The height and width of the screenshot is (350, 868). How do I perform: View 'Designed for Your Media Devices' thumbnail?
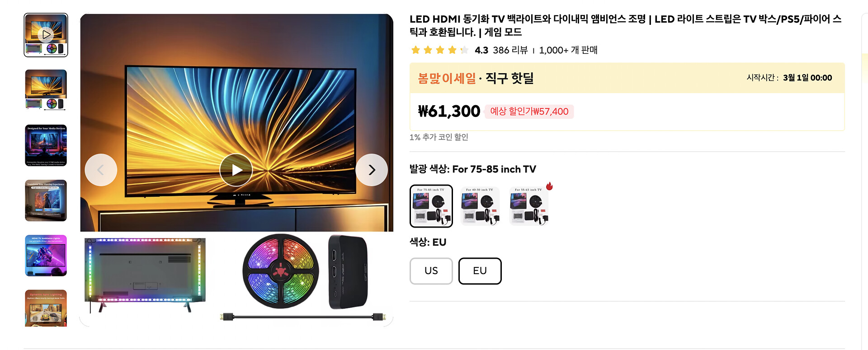tap(46, 145)
